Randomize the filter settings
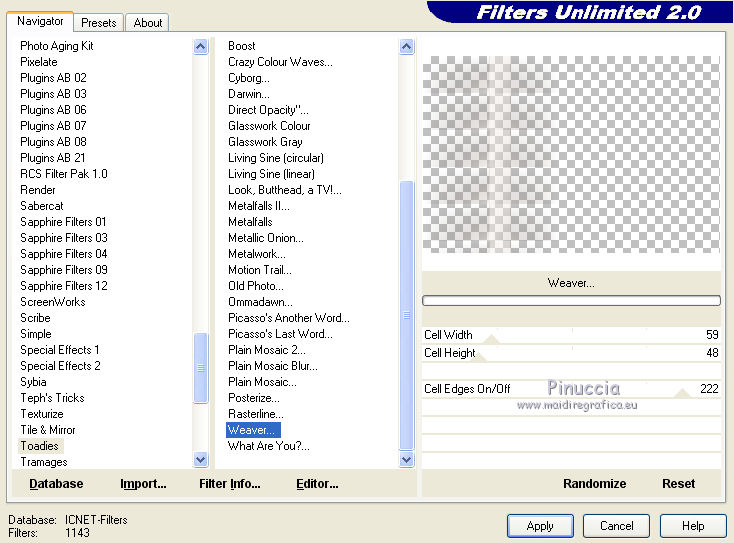Screen dimensions: 734x543 pos(594,484)
